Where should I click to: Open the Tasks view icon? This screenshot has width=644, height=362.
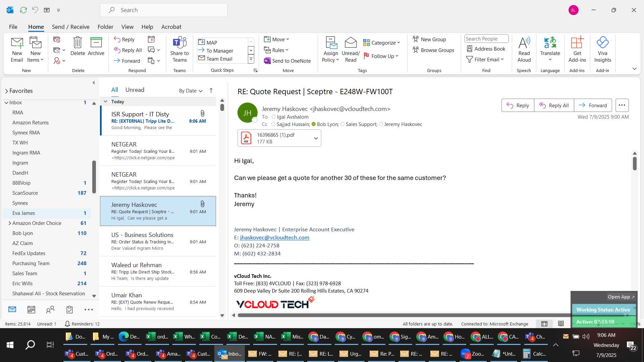coord(69,309)
